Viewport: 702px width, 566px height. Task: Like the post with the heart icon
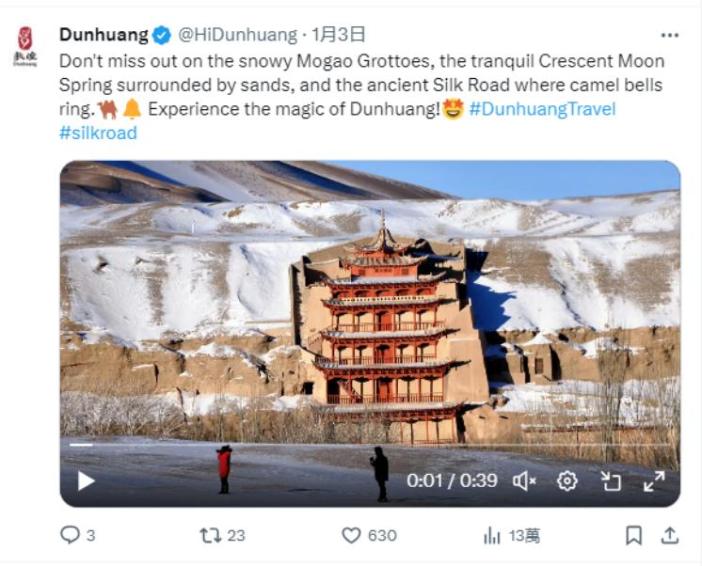(351, 535)
